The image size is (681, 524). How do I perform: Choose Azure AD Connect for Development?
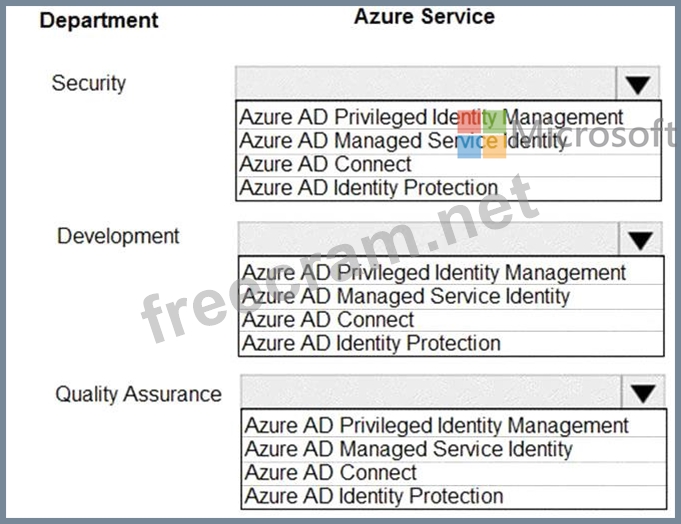click(329, 320)
